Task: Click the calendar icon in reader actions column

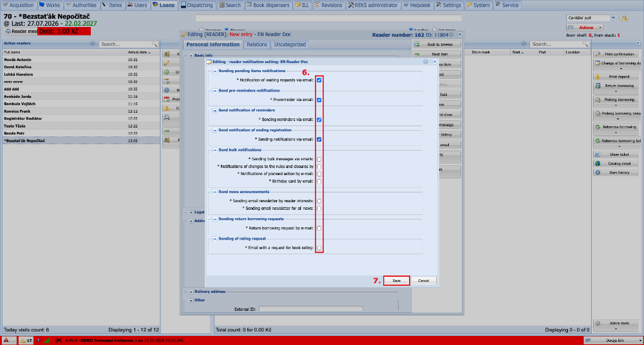Action: pyautogui.click(x=167, y=99)
